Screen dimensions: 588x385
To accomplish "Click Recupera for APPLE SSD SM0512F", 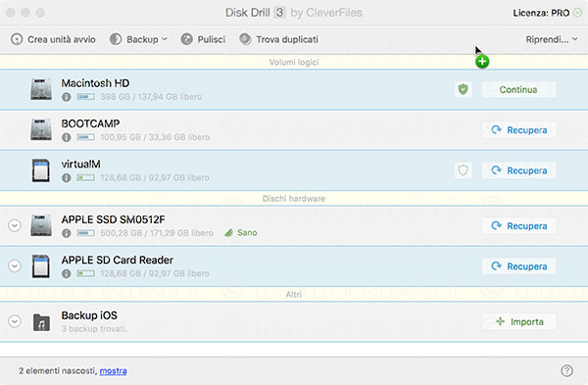I will click(518, 226).
